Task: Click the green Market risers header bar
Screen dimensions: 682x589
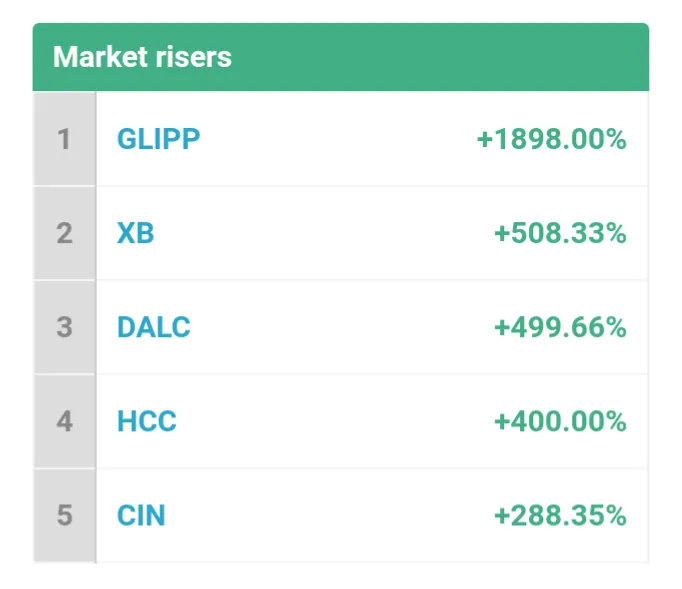Action: (341, 57)
